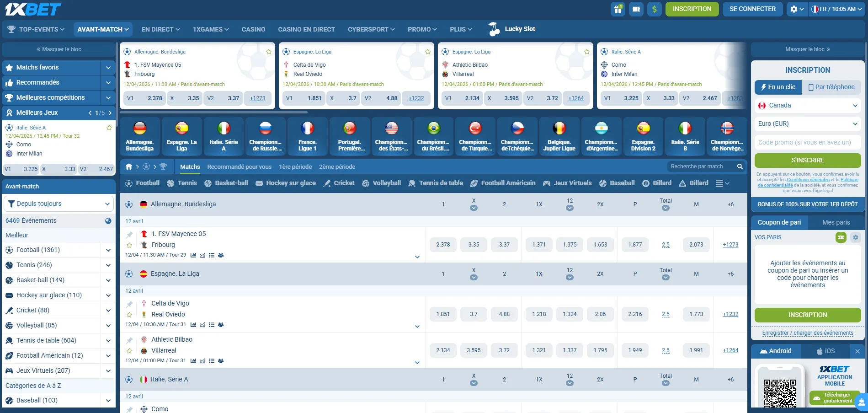
Task: Open coupon settings gear in Vos Paris
Action: tap(856, 237)
